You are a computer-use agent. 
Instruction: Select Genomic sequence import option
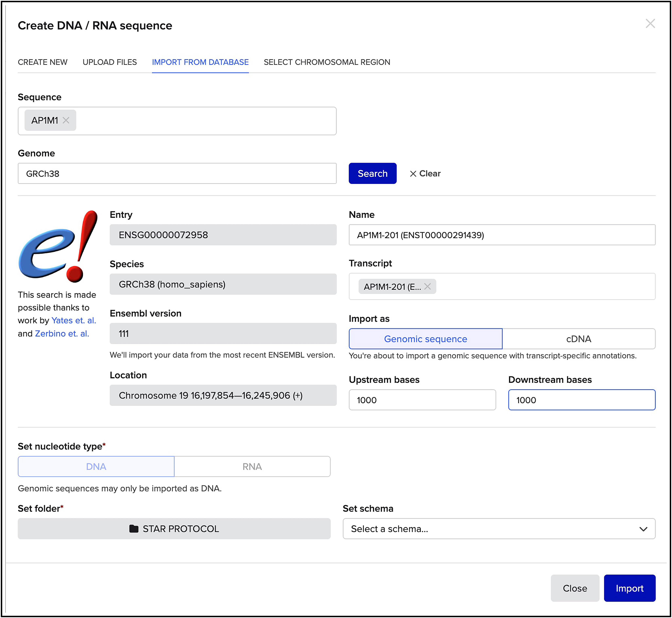pyautogui.click(x=425, y=339)
